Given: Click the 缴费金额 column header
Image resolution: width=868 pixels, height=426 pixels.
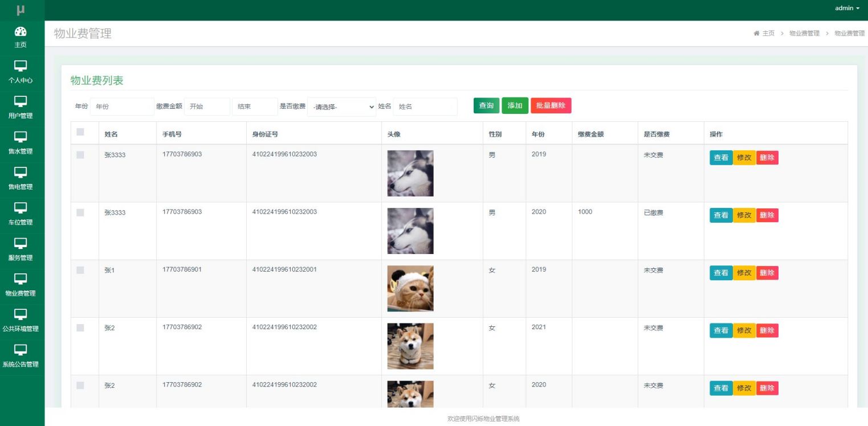Looking at the screenshot, I should (590, 134).
